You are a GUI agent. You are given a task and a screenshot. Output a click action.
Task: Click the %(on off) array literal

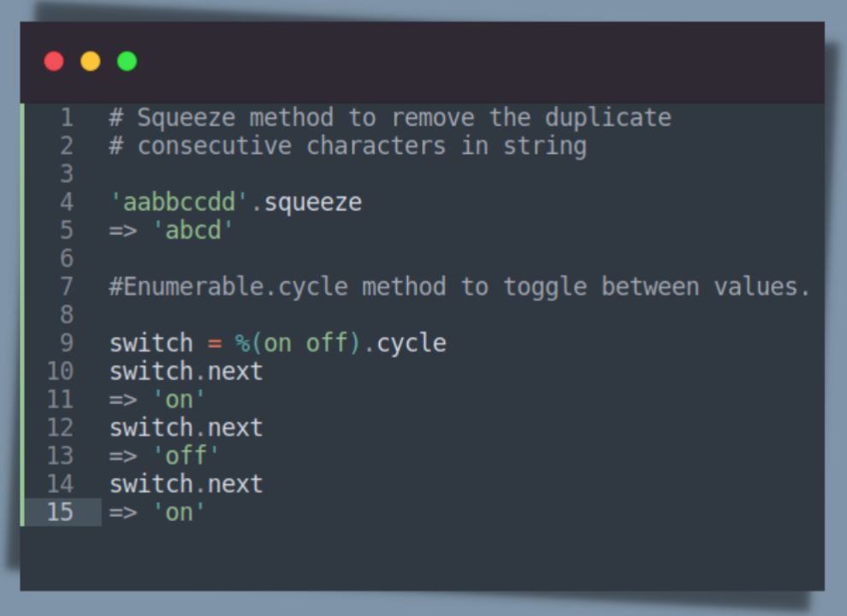pyautogui.click(x=298, y=343)
